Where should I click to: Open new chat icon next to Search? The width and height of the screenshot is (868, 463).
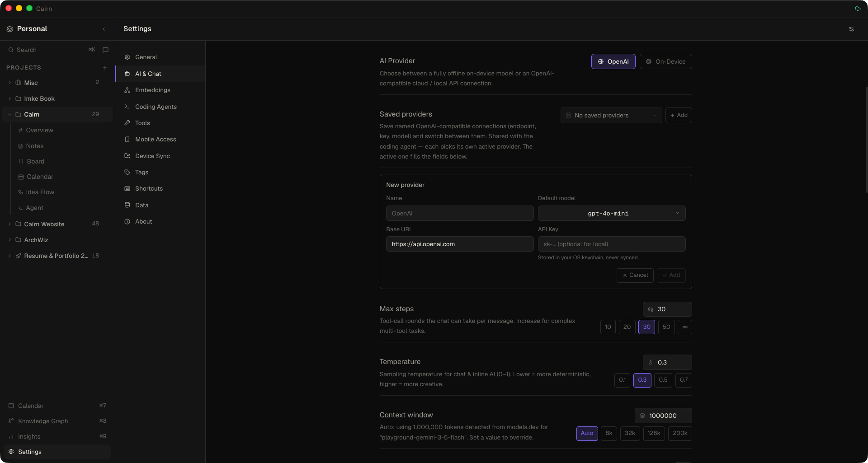point(105,50)
